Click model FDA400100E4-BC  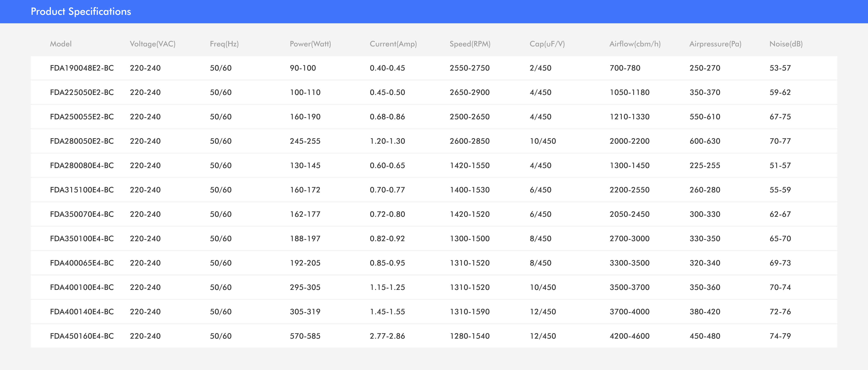(82, 287)
